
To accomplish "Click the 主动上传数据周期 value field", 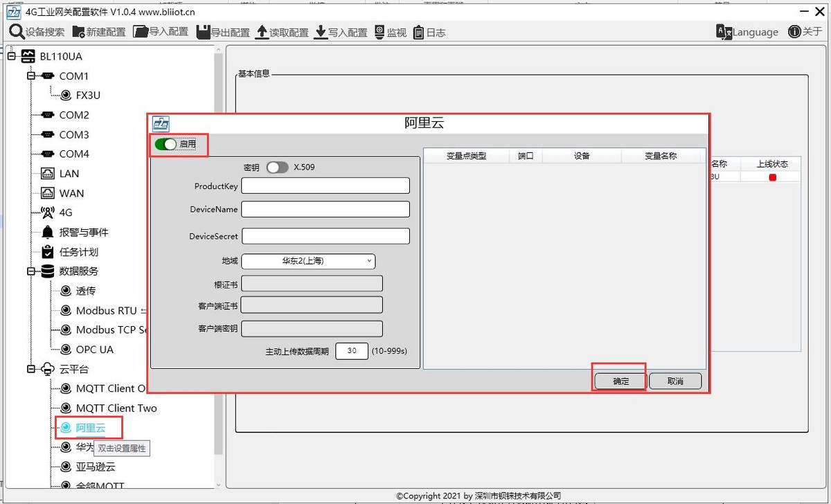I will 352,351.
